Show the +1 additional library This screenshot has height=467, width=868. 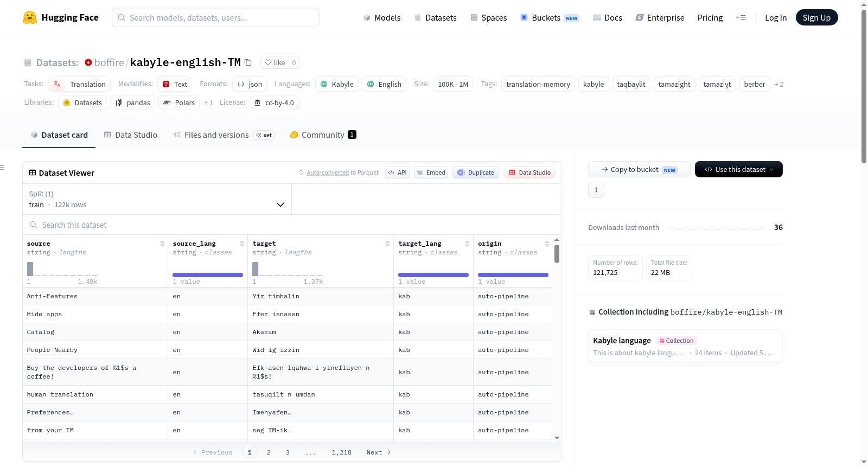(208, 103)
